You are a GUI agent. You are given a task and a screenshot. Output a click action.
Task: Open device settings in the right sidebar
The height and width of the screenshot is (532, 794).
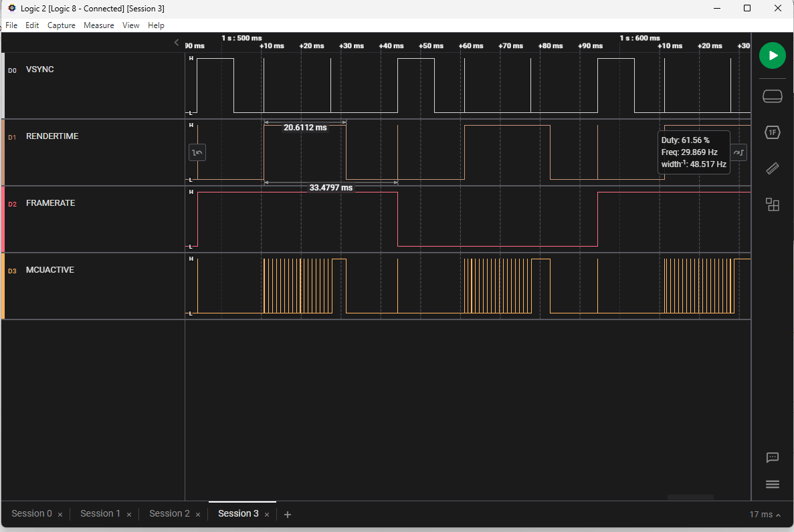pos(772,96)
